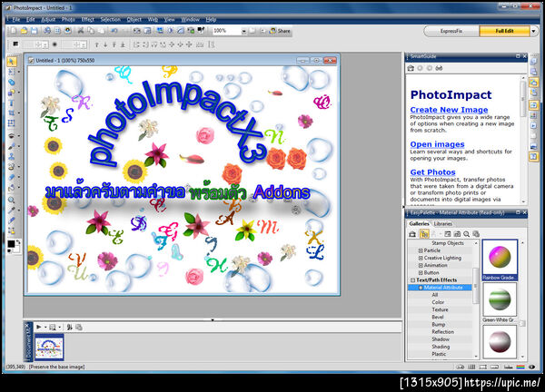545x392 pixels.
Task: Select the Clone stamp tool
Action: [12, 157]
